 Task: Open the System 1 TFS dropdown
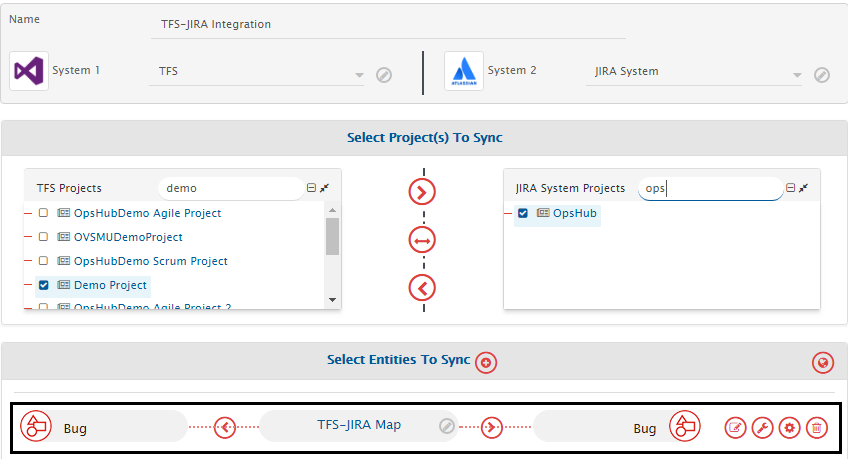coord(359,75)
